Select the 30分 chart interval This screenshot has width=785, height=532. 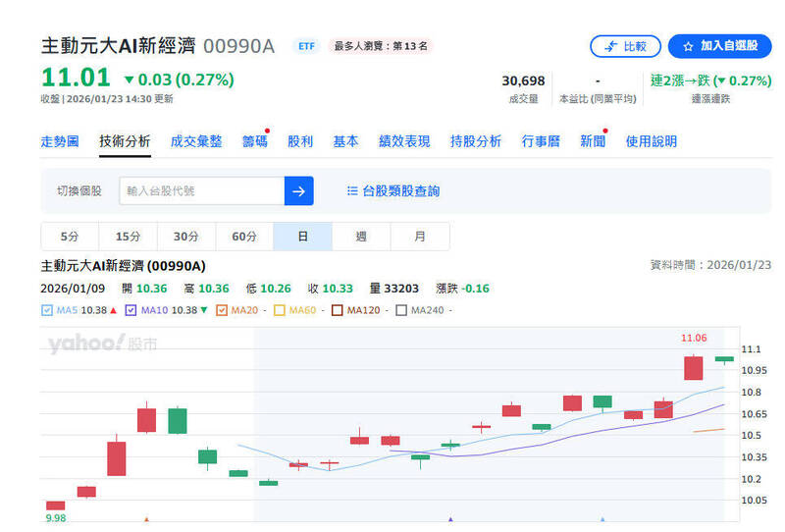(186, 237)
